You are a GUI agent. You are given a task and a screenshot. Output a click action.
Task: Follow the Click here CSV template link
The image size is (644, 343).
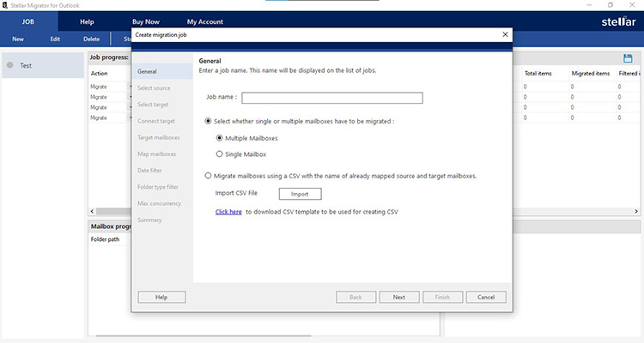click(228, 211)
